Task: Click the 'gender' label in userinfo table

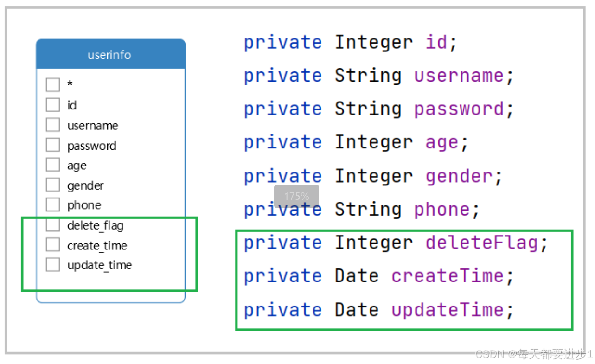Action: (85, 186)
